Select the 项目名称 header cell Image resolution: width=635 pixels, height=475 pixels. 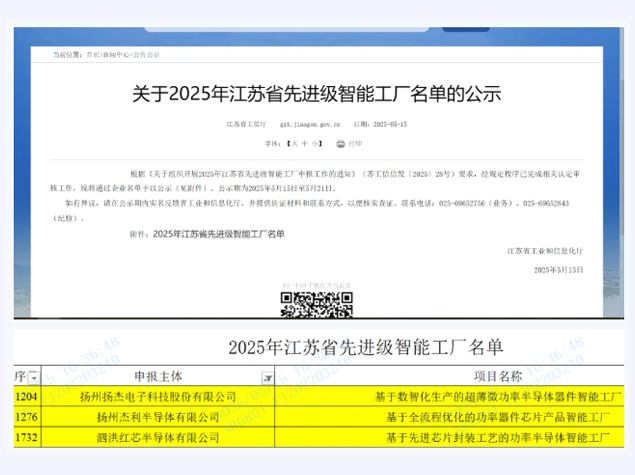449,376
